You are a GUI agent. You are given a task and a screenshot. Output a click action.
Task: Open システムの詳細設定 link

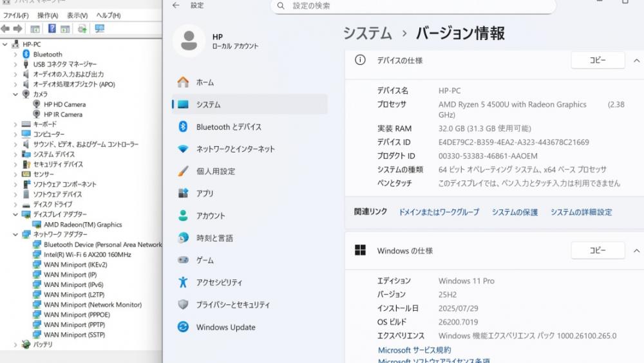point(581,212)
